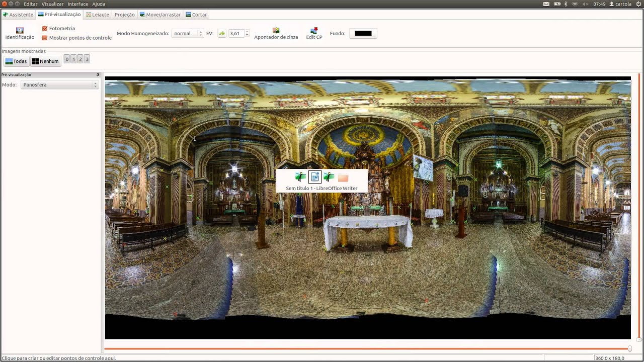Toggle visibility of image 2
Image resolution: width=644 pixels, height=362 pixels.
(80, 59)
